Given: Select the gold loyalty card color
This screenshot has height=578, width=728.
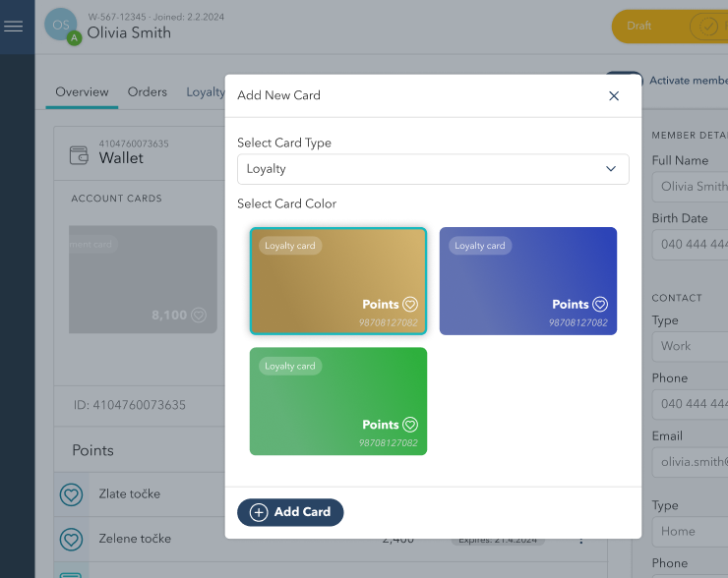Looking at the screenshot, I should click(x=338, y=281).
